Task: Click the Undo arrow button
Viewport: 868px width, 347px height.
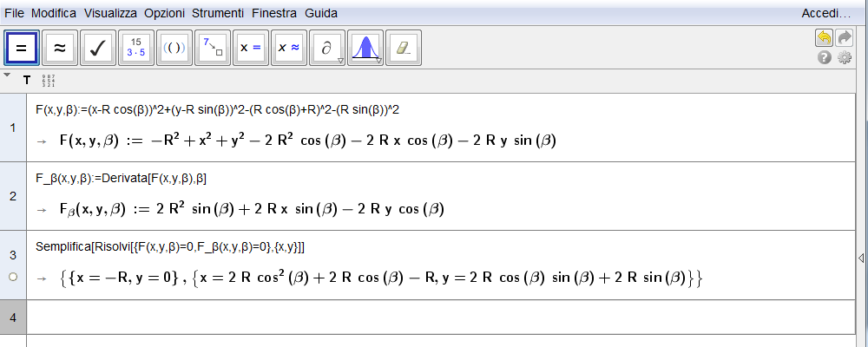Action: pyautogui.click(x=825, y=38)
